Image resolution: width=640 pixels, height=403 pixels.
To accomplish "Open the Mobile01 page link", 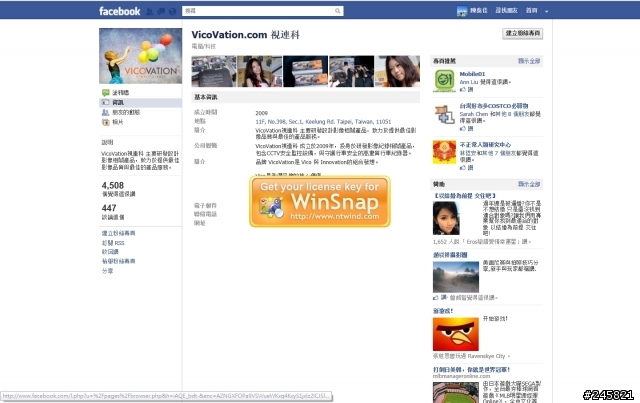I will click(472, 74).
